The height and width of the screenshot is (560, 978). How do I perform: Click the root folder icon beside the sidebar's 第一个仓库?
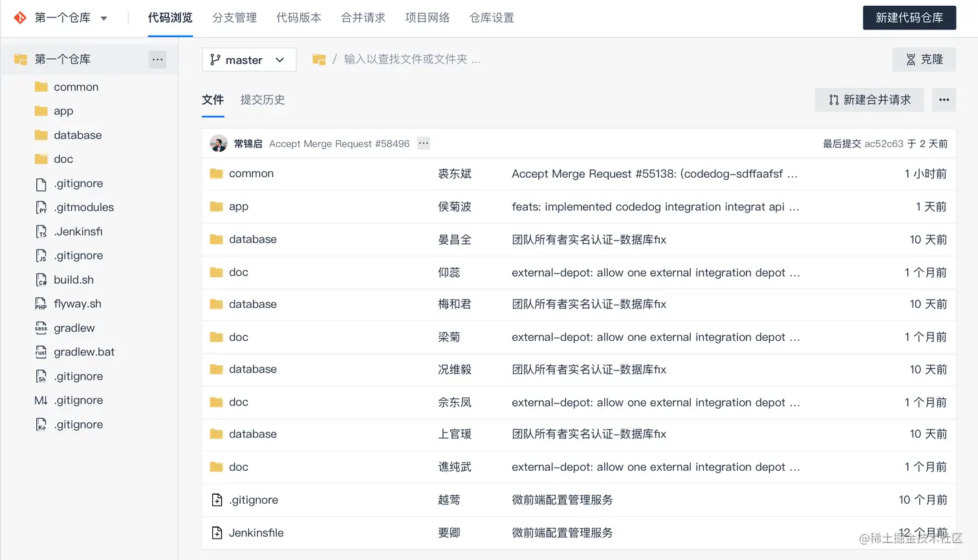click(x=21, y=59)
